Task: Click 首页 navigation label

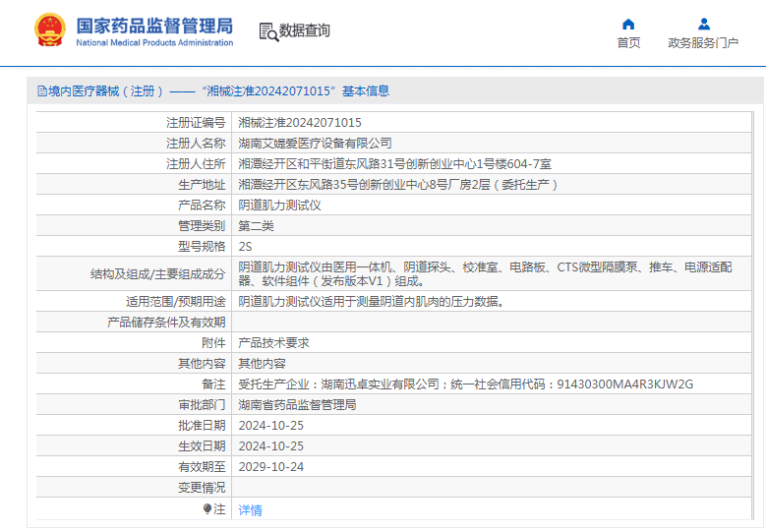Action: click(628, 43)
